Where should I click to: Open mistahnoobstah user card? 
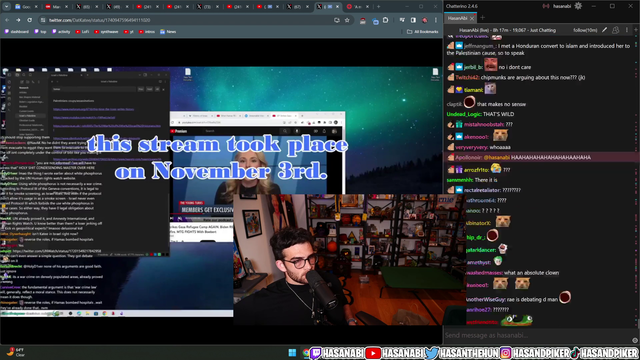point(484,124)
